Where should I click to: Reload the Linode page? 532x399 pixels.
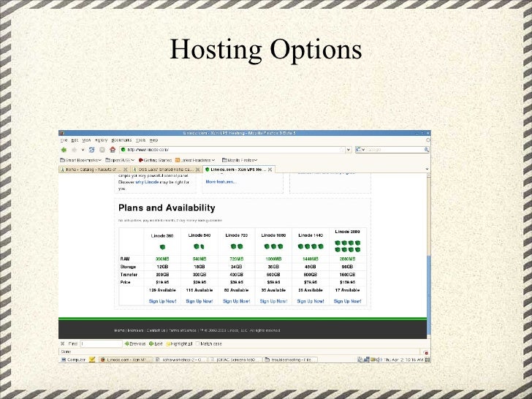coord(91,150)
